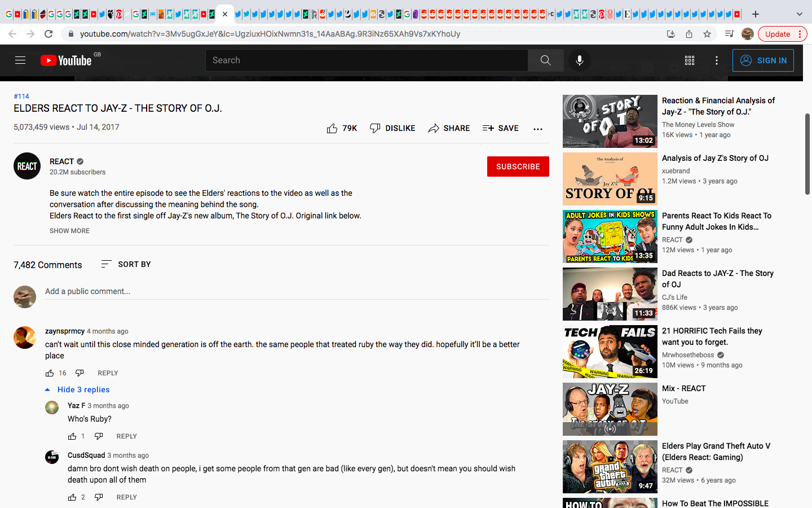Dislike the video
Image resolution: width=812 pixels, height=508 pixels.
click(x=392, y=128)
